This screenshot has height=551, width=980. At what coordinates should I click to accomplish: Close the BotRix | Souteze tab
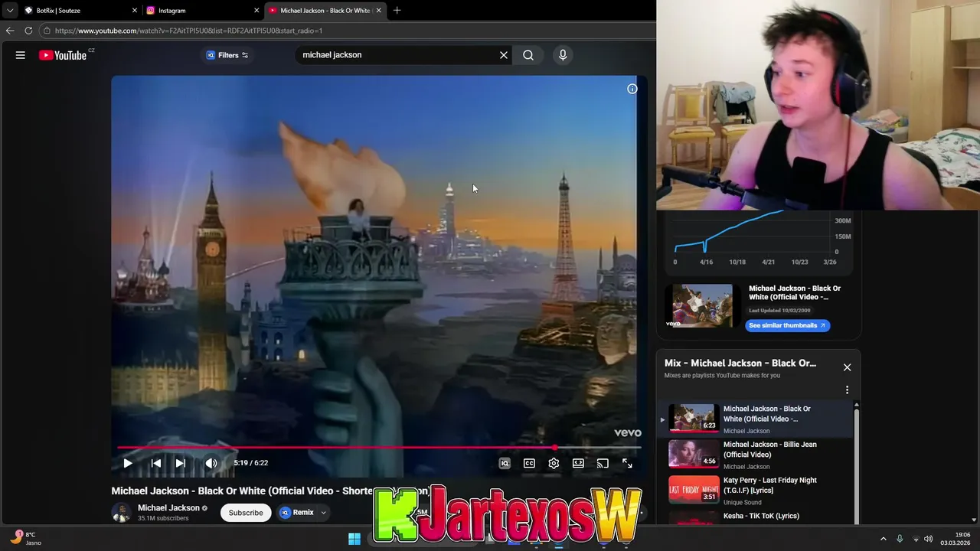[x=135, y=11]
